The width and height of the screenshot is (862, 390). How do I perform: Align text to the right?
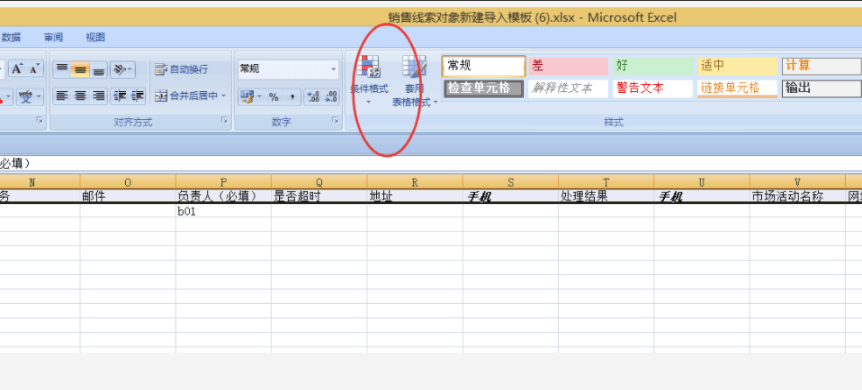(99, 96)
